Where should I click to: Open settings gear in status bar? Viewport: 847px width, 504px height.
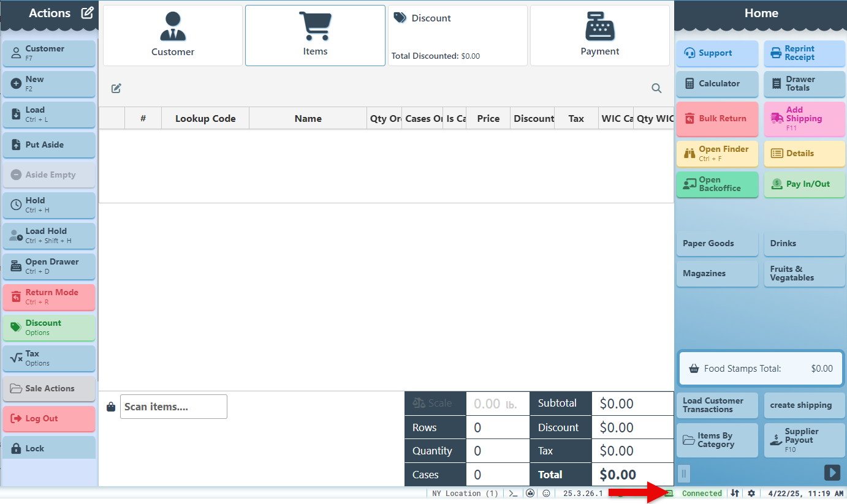click(751, 494)
